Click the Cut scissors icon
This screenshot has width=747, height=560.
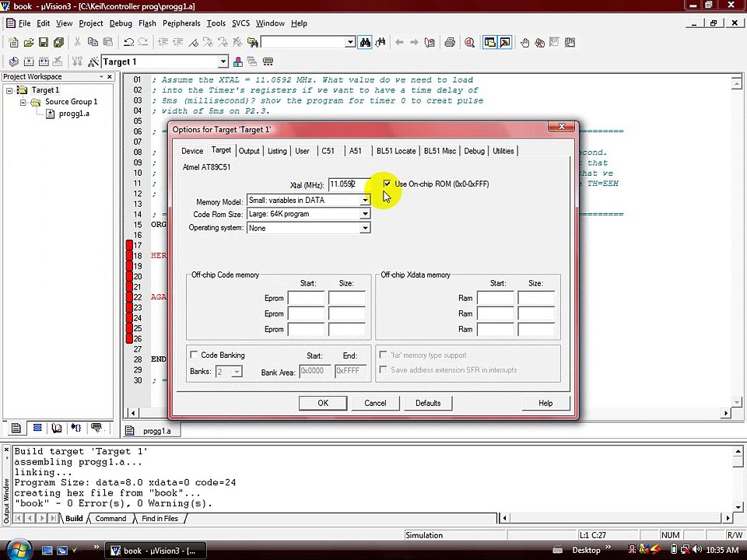click(77, 42)
